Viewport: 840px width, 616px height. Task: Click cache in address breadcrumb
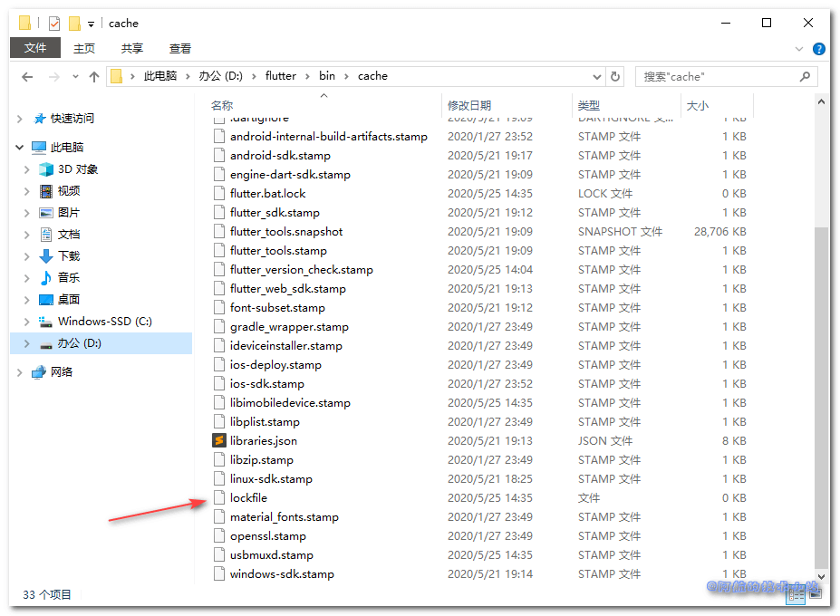point(372,76)
